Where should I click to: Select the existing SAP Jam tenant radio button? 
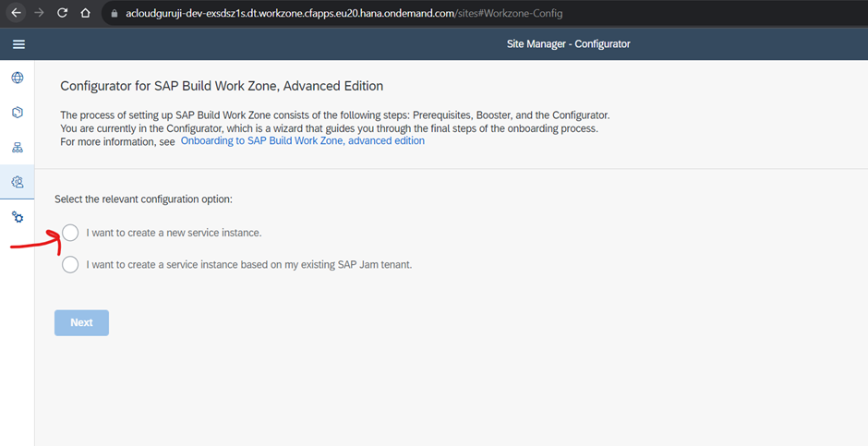tap(70, 265)
